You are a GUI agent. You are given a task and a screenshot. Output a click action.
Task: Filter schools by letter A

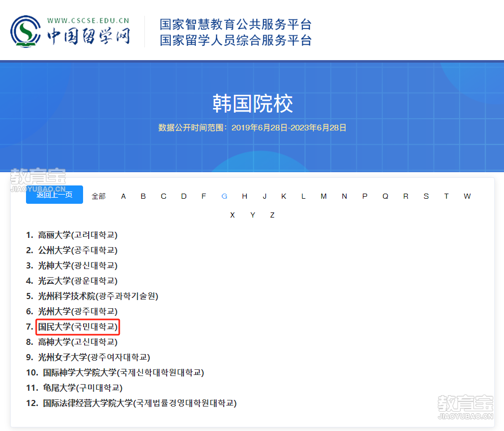pyautogui.click(x=123, y=196)
